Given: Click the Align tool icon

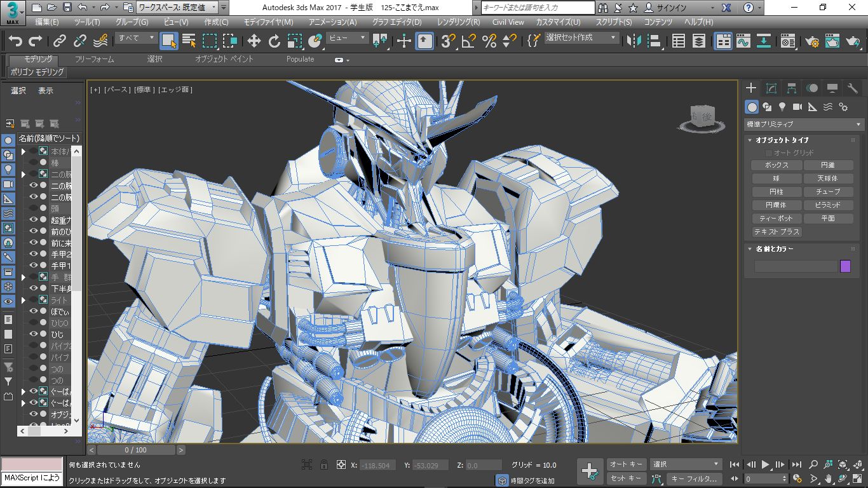Looking at the screenshot, I should (654, 41).
